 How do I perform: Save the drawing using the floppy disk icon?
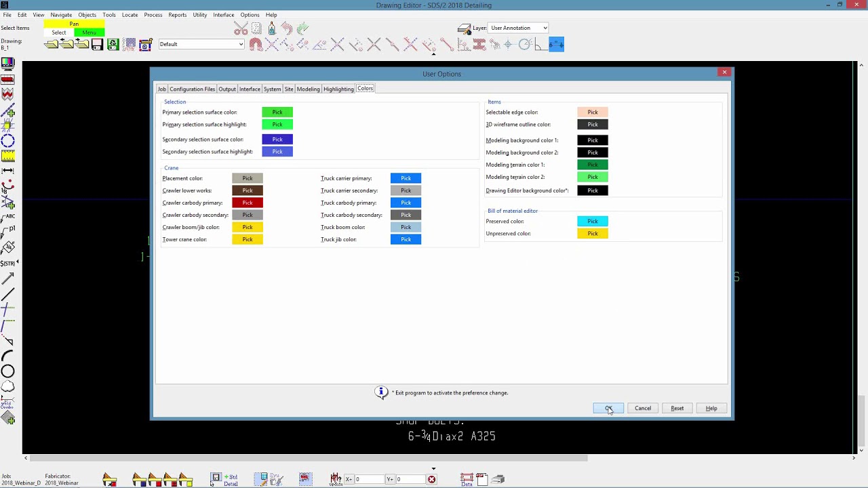click(x=97, y=43)
